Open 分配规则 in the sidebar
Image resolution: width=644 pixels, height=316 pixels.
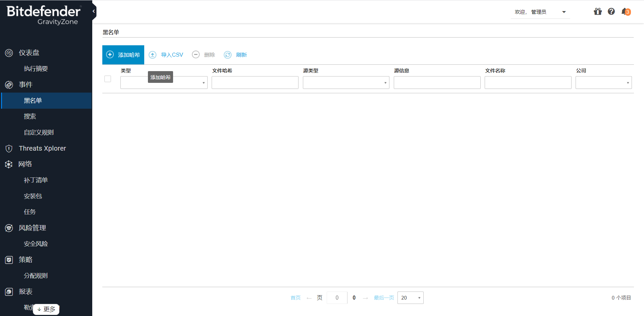(x=36, y=276)
